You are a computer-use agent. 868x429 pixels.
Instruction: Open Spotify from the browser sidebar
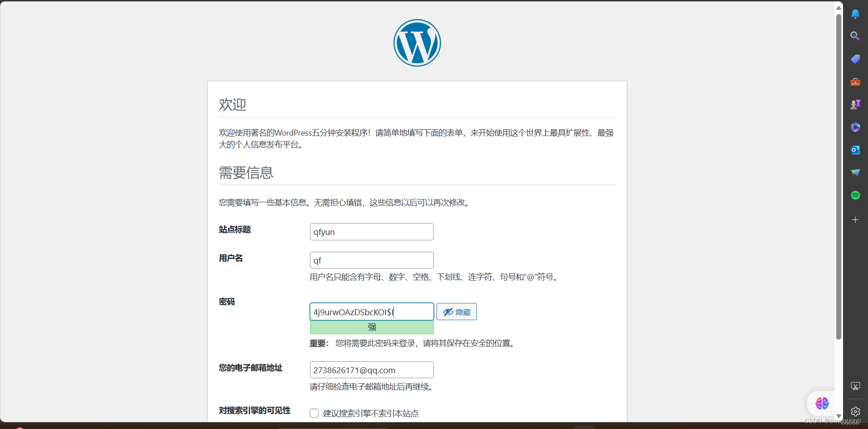click(x=856, y=195)
